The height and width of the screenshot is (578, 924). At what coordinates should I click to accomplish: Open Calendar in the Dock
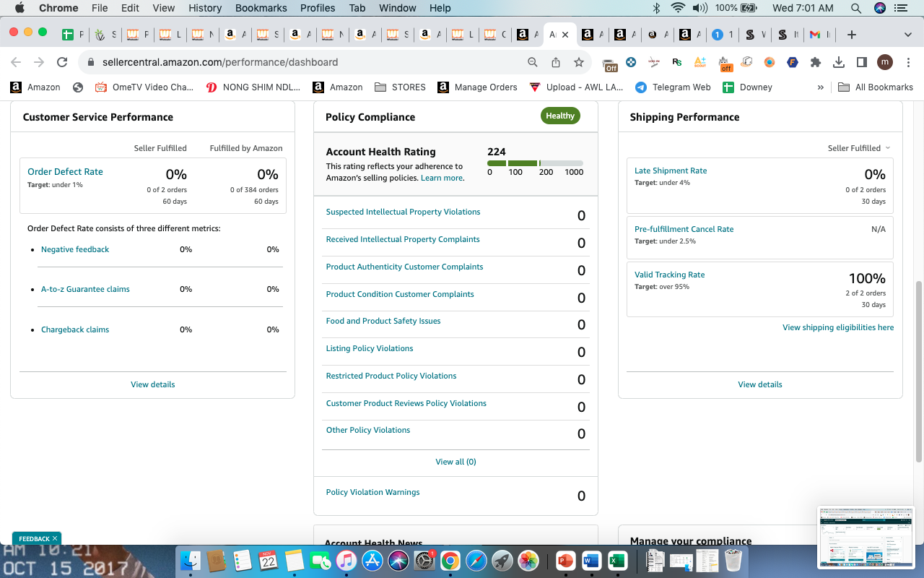[x=269, y=561]
